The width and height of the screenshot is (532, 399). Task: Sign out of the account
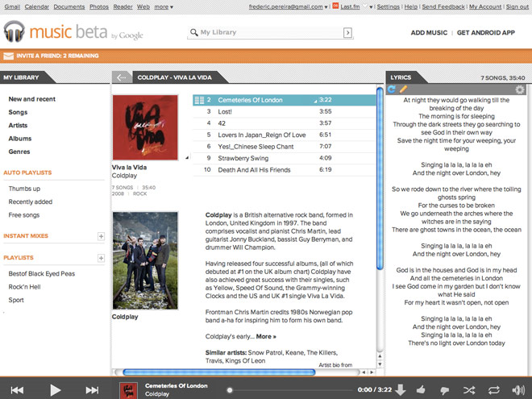[x=517, y=6]
